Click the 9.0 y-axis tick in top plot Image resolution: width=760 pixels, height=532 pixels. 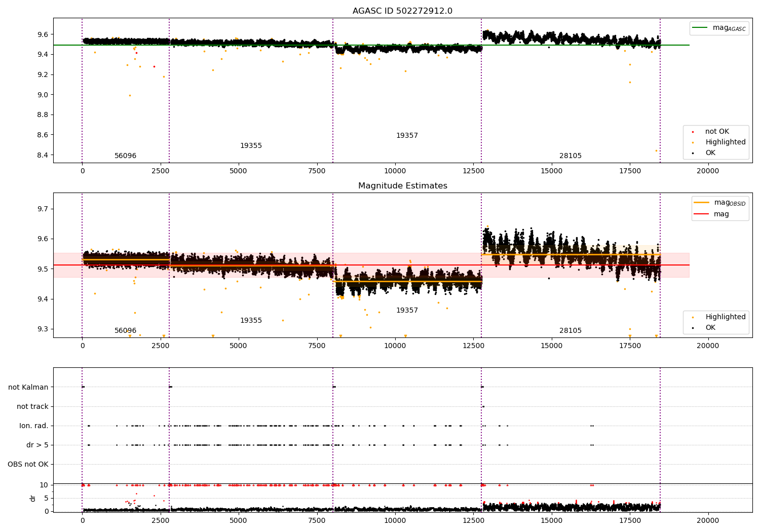(x=43, y=95)
